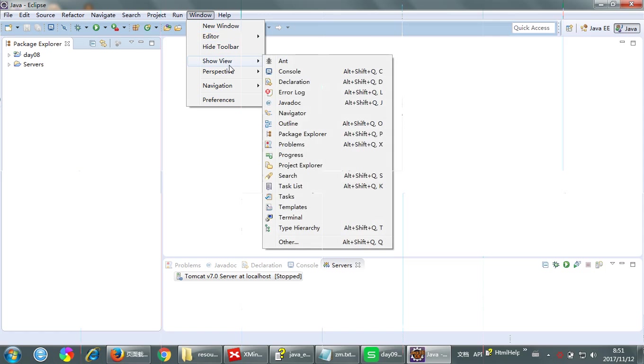644x364 pixels.
Task: Click New Window in Window menu
Action: point(225,26)
